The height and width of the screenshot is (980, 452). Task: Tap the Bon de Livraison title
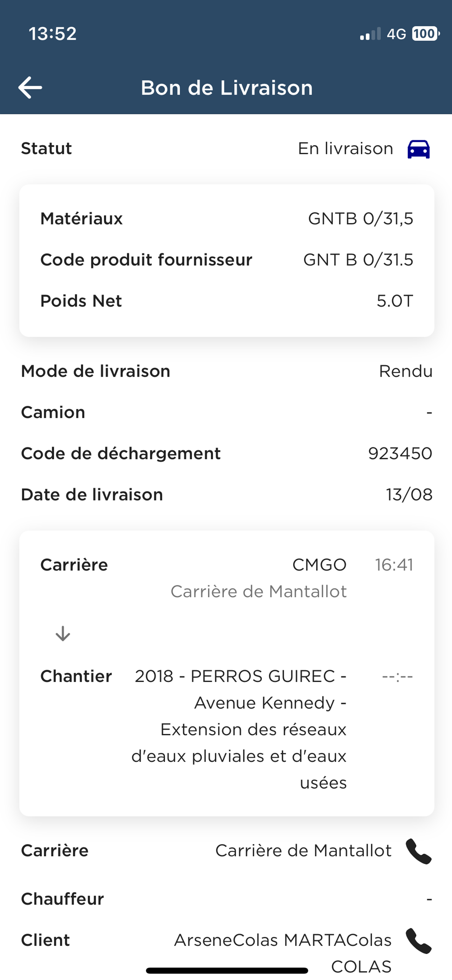[x=227, y=88]
